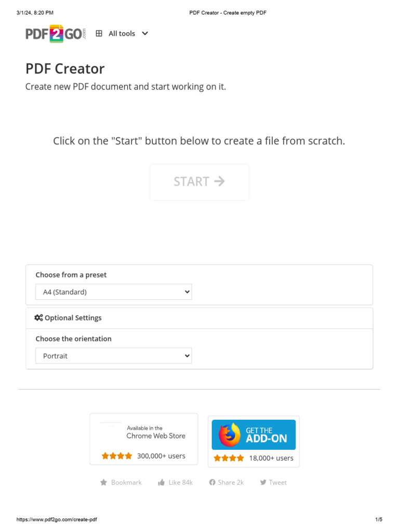Click the Facebook Share icon
Viewport: 399px width, 532px height.
click(x=212, y=483)
